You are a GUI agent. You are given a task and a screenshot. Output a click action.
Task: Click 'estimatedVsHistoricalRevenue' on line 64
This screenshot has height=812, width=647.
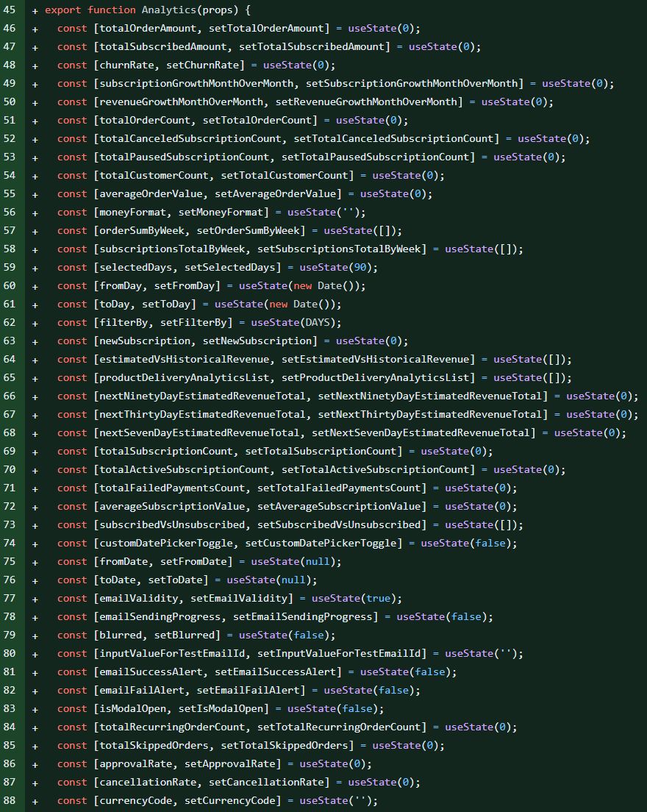click(185, 360)
